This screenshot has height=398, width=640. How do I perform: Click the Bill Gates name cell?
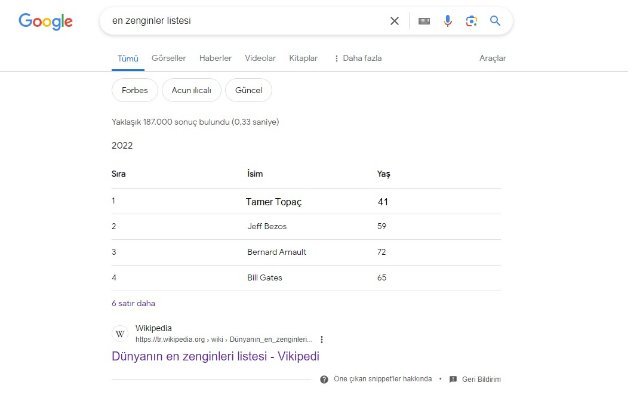tap(264, 278)
